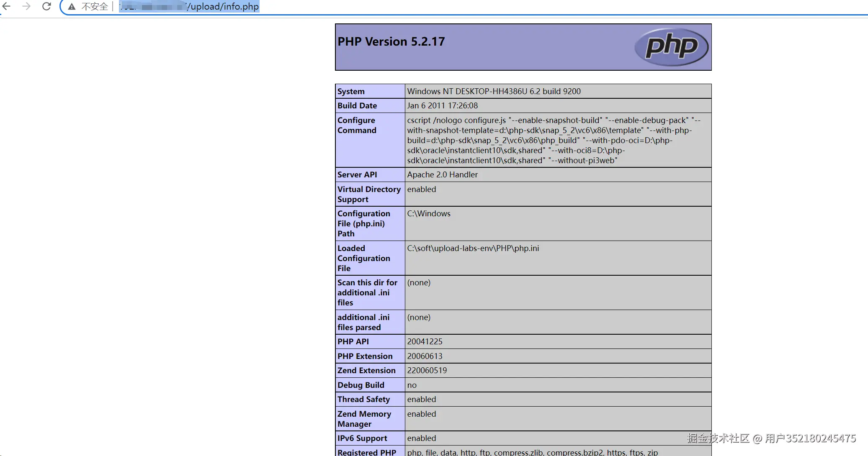This screenshot has width=868, height=456.
Task: Click the browser forward arrow
Action: pos(26,6)
